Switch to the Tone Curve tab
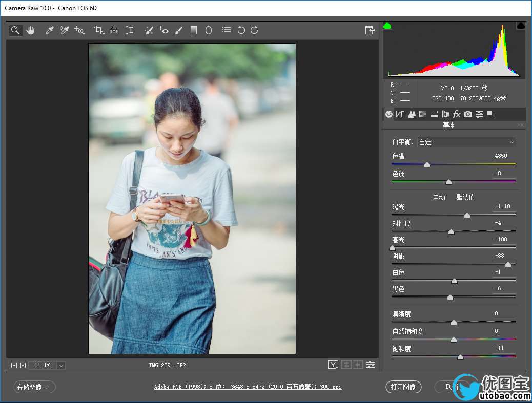Viewport: 532px width, 403px height. point(400,114)
